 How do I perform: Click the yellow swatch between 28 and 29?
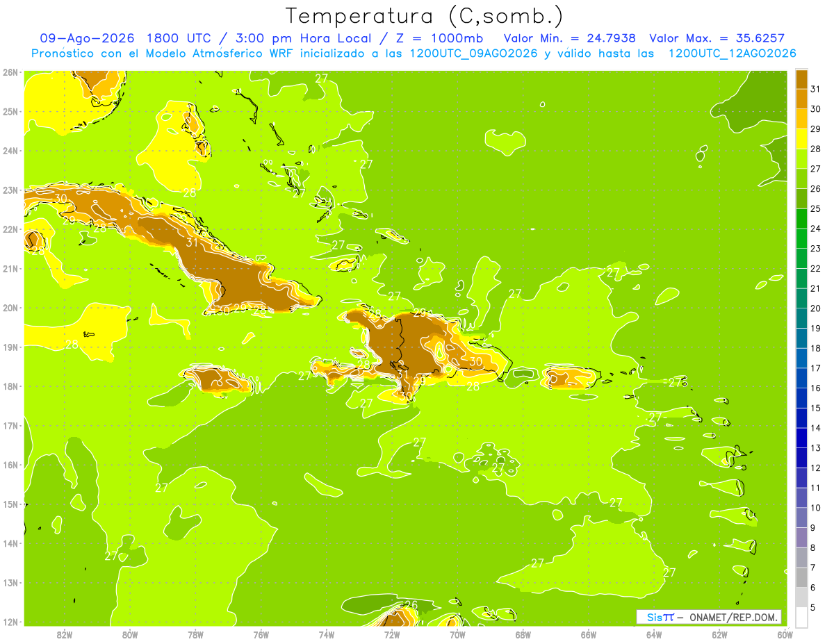click(801, 139)
